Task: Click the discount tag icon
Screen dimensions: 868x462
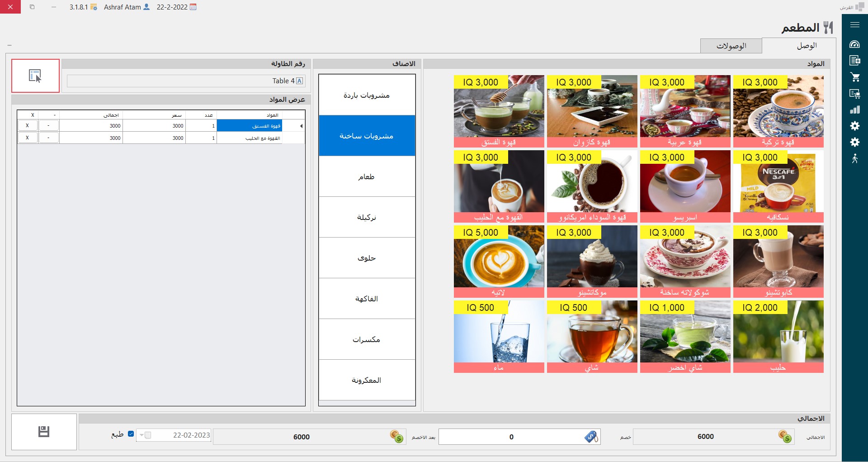Action: click(x=591, y=437)
